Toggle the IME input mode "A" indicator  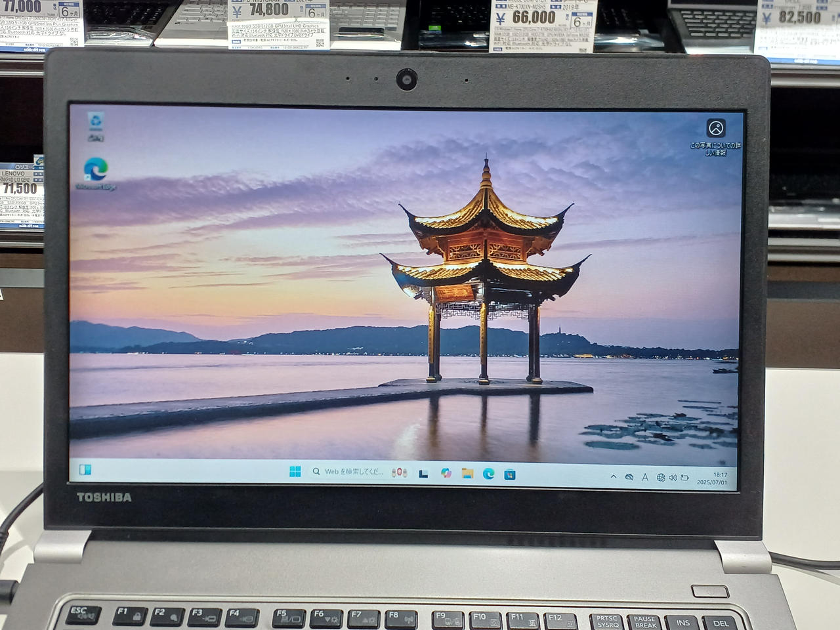coord(645,477)
